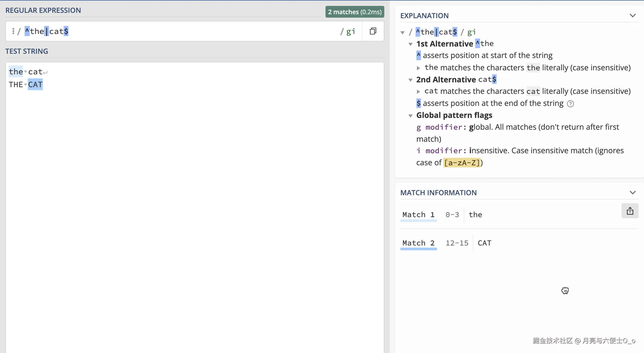Open the delimiter options dots icon
The height and width of the screenshot is (353, 644).
[x=13, y=31]
